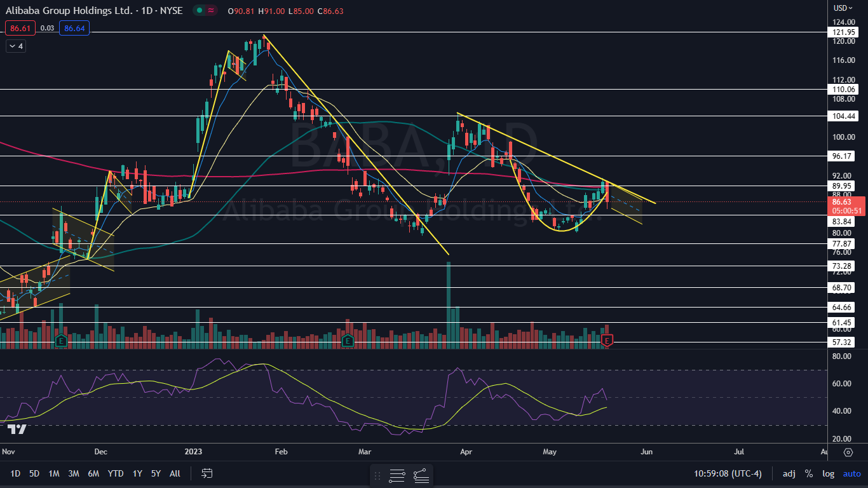The image size is (868, 488).
Task: Click the TradingView logo in the chart corner
Action: [x=17, y=430]
